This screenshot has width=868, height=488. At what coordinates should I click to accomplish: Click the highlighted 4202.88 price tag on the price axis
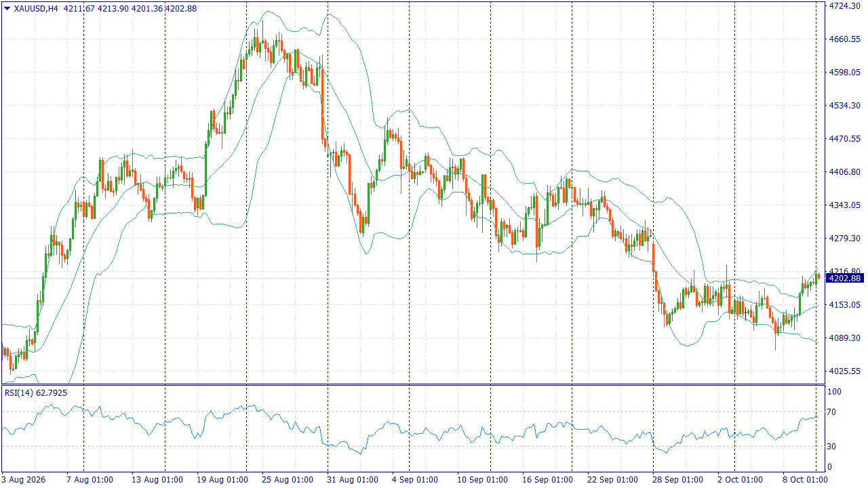(x=844, y=279)
